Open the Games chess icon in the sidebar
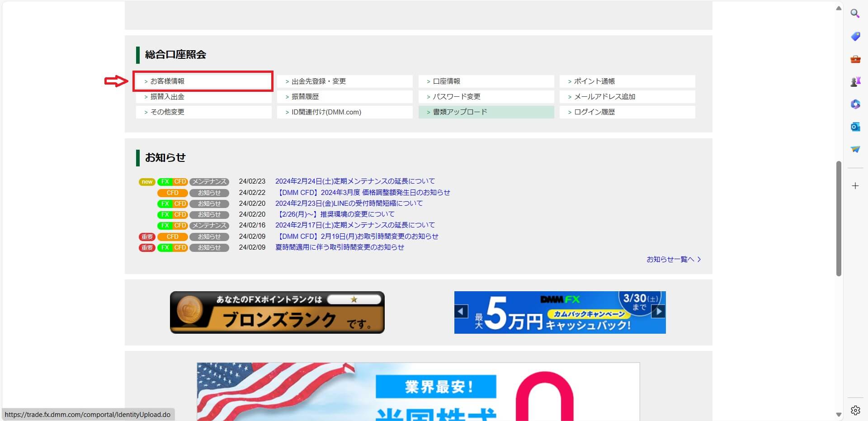Image resolution: width=868 pixels, height=421 pixels. 855,81
